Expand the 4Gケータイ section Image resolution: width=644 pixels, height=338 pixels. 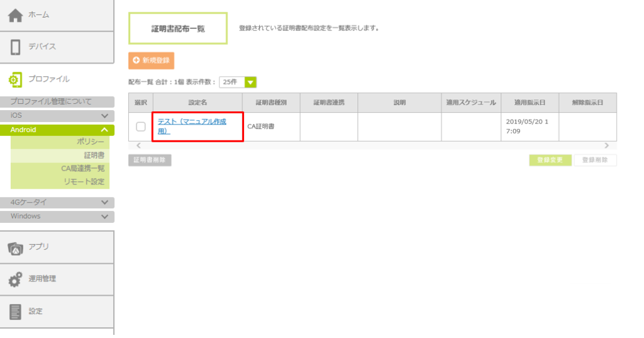(104, 203)
